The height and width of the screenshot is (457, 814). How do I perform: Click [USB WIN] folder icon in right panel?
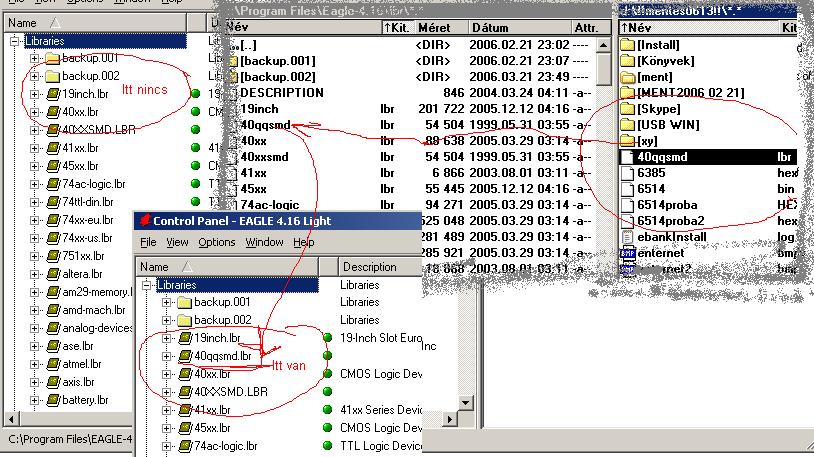pyautogui.click(x=628, y=125)
